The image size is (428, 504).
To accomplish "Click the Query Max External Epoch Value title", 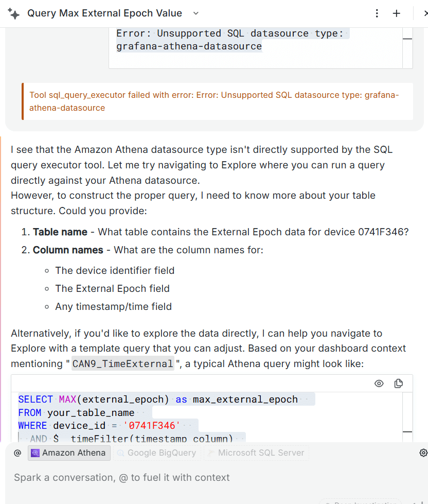I will point(104,13).
